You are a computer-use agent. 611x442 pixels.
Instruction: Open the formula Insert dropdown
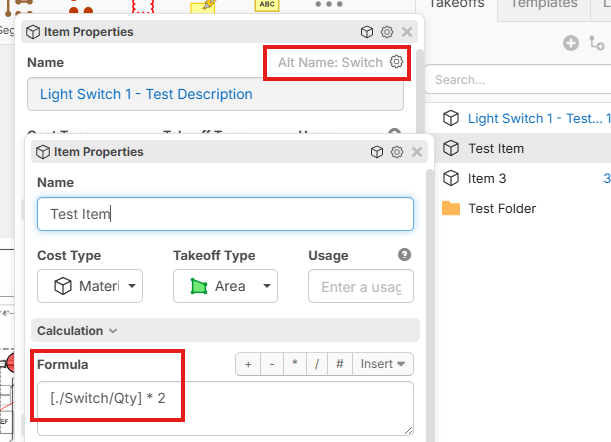click(382, 364)
